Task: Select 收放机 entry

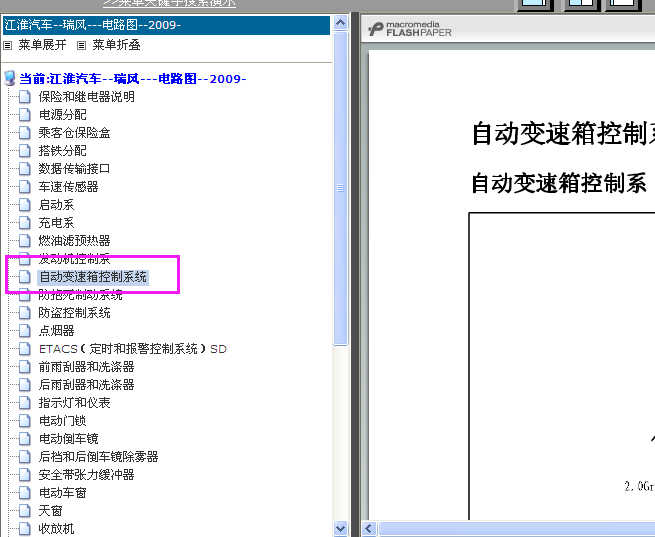Action: click(56, 529)
